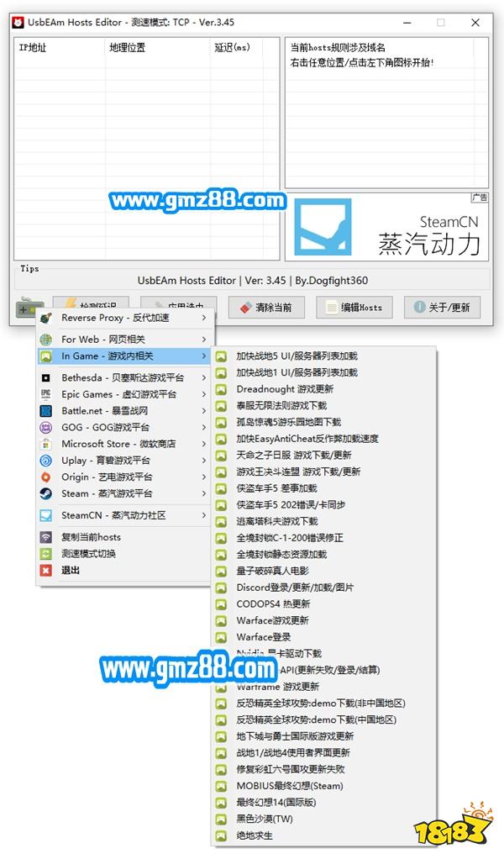Screen dimensions: 504x859
Task: Click the IP地址 column header
Action: [60, 48]
